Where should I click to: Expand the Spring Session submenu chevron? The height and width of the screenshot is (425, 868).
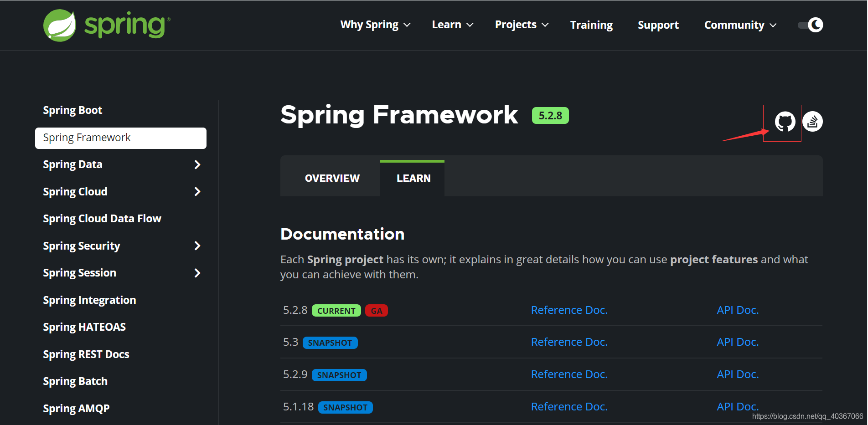pyautogui.click(x=197, y=273)
